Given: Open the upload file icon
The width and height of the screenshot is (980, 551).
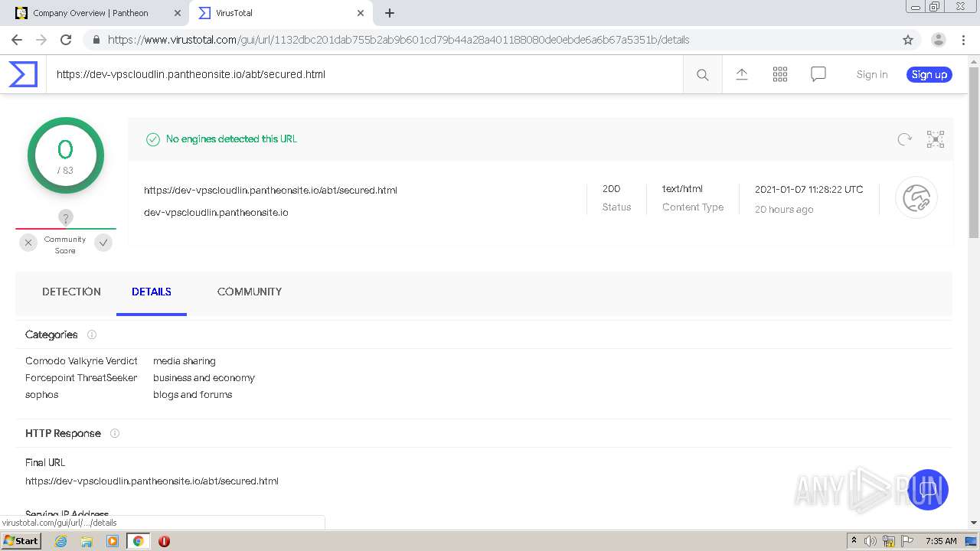Looking at the screenshot, I should [742, 74].
